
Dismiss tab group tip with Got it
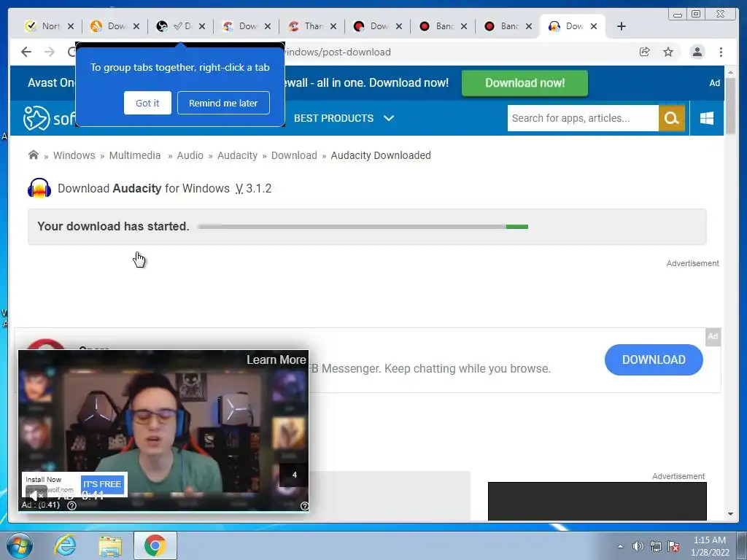pos(147,103)
